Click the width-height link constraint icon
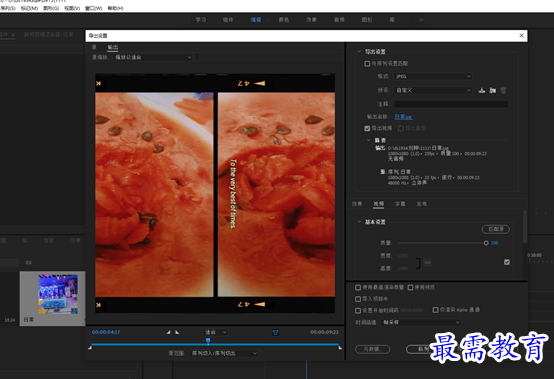 (x=427, y=262)
